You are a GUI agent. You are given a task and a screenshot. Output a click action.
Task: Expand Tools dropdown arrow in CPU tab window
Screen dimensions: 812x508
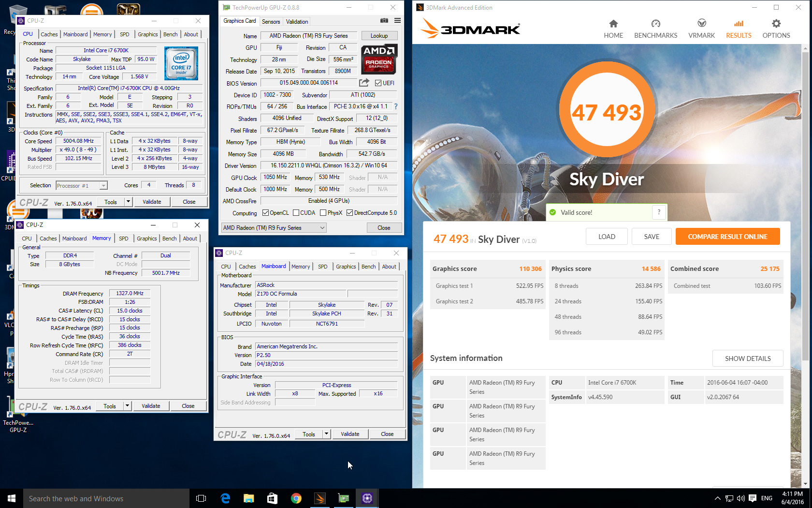(128, 202)
